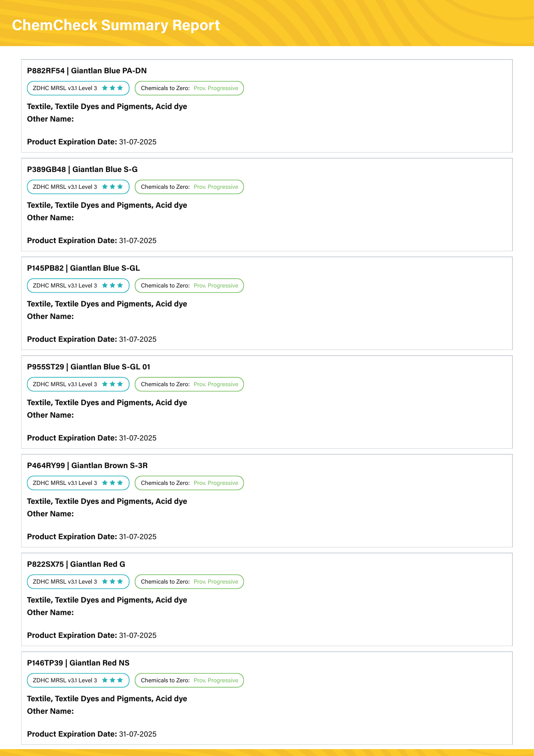Select the Chemicals to Zero badge for P389GB48
The width and height of the screenshot is (534, 756).
point(189,187)
